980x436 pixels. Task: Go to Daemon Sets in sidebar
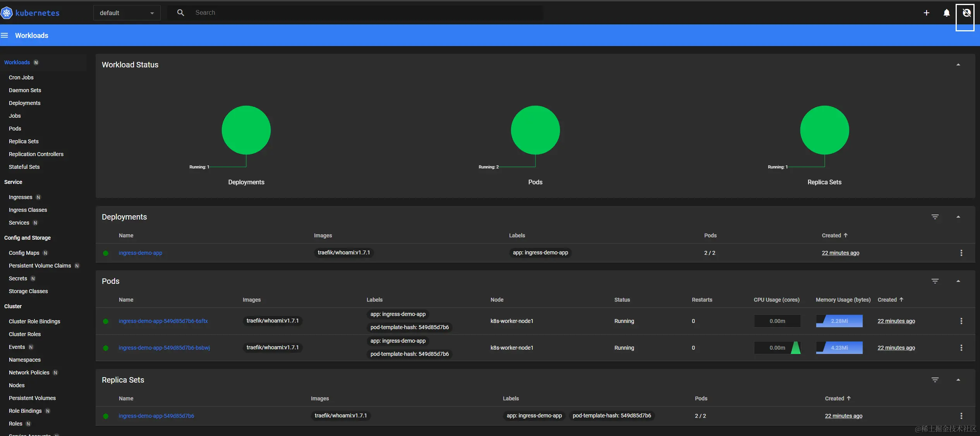[25, 90]
